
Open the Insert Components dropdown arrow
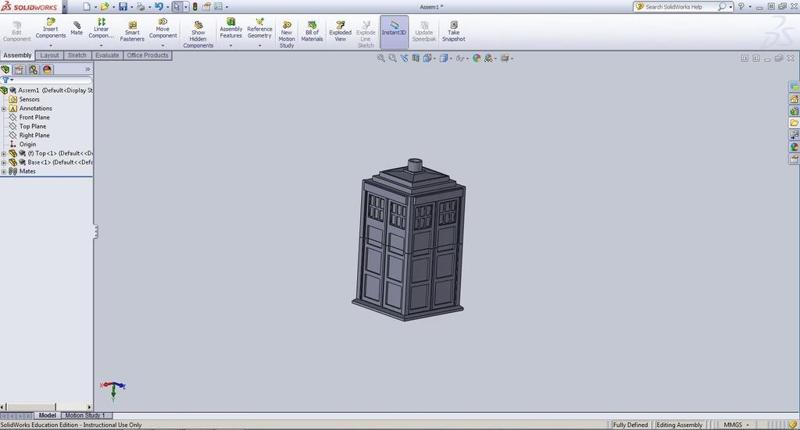[x=51, y=45]
